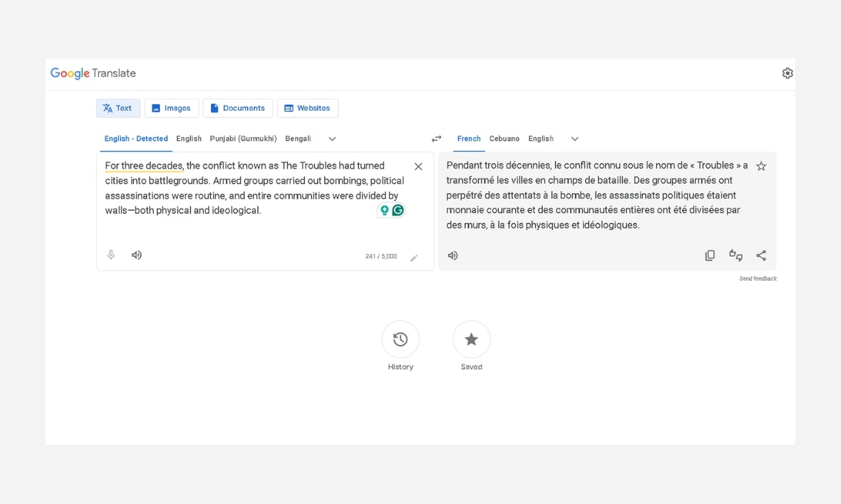The width and height of the screenshot is (841, 504).
Task: Click the lightbulb suggestion icon
Action: pyautogui.click(x=384, y=210)
